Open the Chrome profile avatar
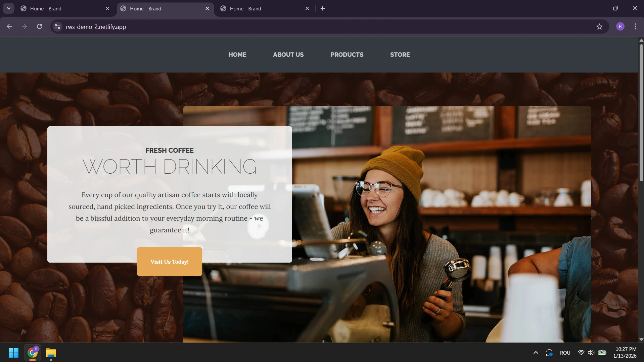Viewport: 644px width, 362px height. pyautogui.click(x=620, y=27)
